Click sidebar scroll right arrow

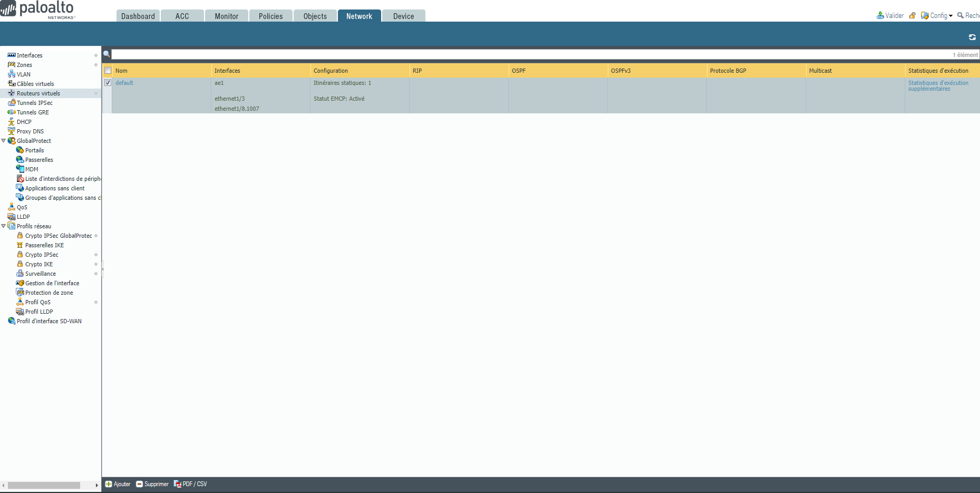96,485
